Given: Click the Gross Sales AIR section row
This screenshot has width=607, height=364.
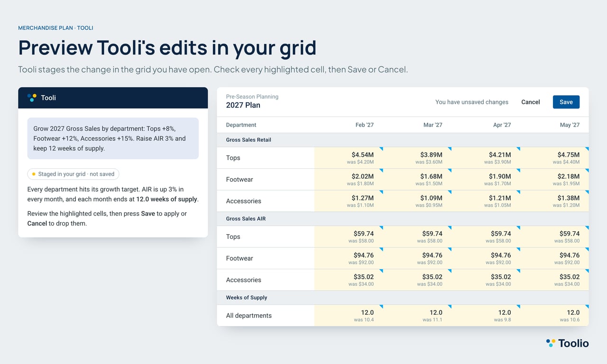Looking at the screenshot, I should pos(403,219).
